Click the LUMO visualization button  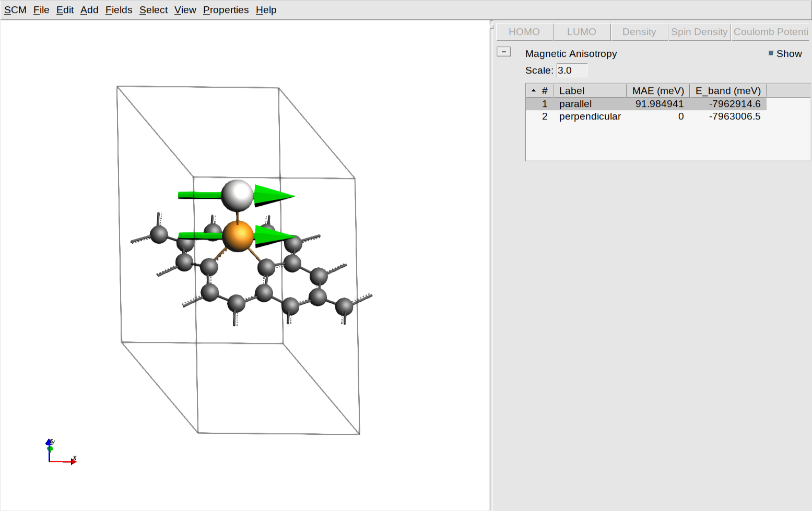click(x=581, y=31)
